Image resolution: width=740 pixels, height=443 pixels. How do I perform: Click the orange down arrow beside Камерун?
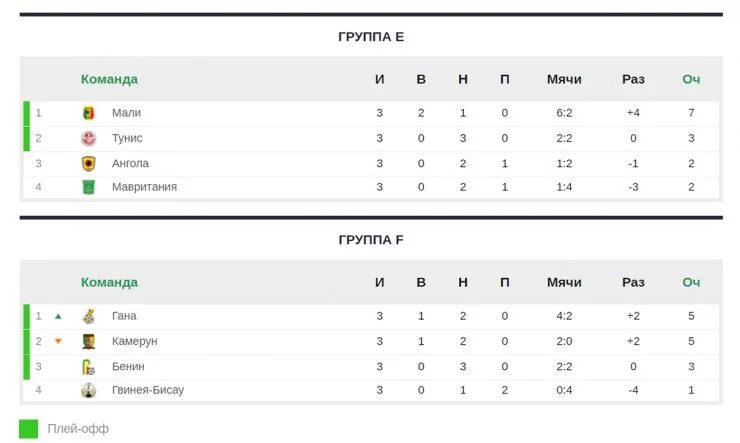[x=58, y=341]
